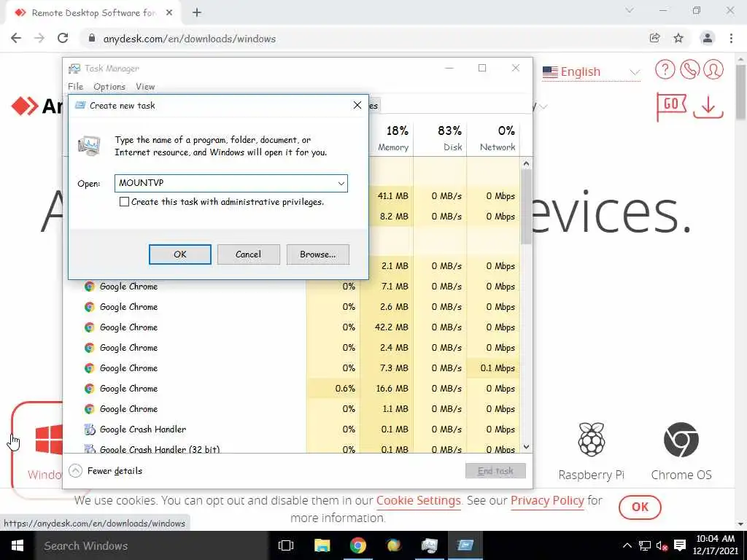747x560 pixels.
Task: Click the Search Windows taskbar box
Action: click(151, 545)
